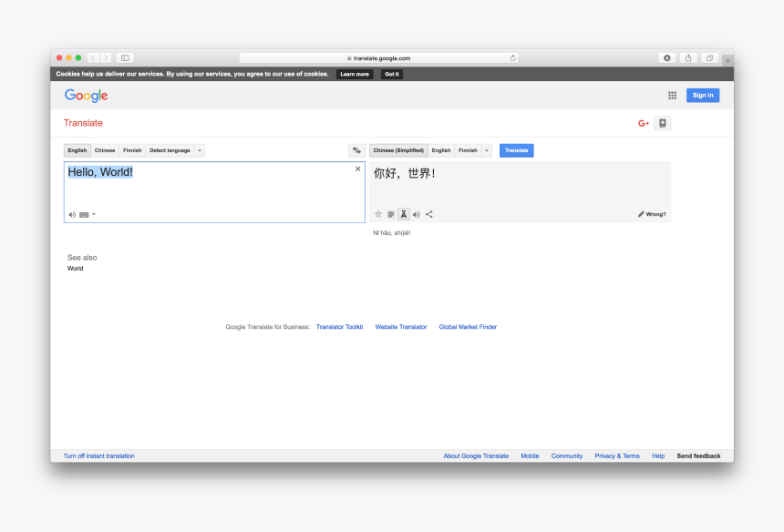The height and width of the screenshot is (532, 784).
Task: Toggle Detect language for source
Action: coord(170,150)
